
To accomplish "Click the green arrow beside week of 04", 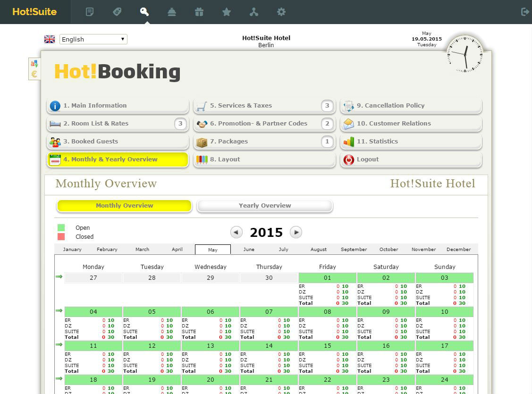I will pyautogui.click(x=59, y=310).
